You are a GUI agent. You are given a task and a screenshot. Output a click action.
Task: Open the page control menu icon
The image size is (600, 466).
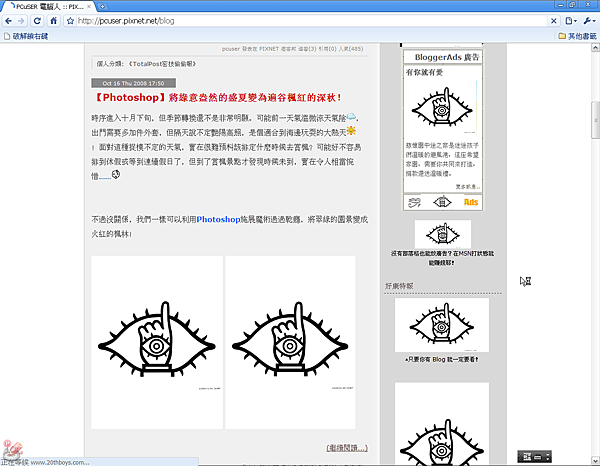pyautogui.click(x=571, y=21)
